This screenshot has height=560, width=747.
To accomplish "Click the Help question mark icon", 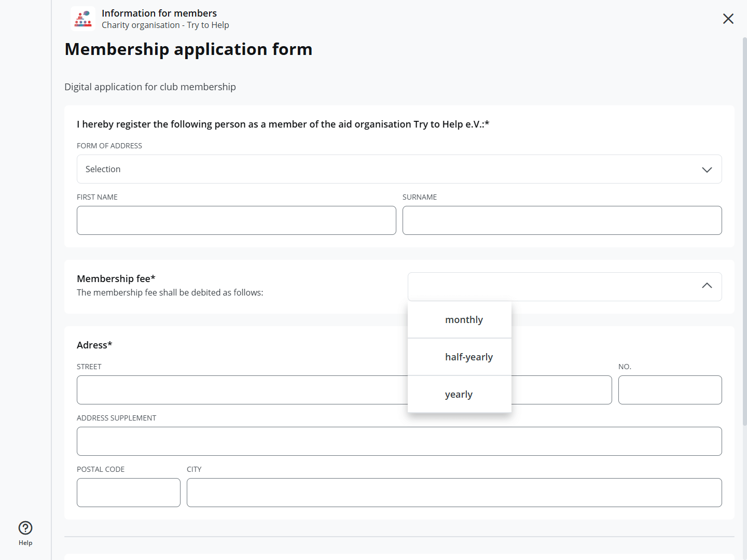I will click(x=25, y=528).
